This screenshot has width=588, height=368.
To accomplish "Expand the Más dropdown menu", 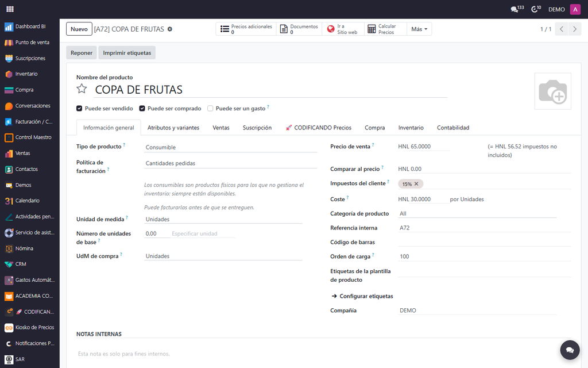I will point(419,29).
